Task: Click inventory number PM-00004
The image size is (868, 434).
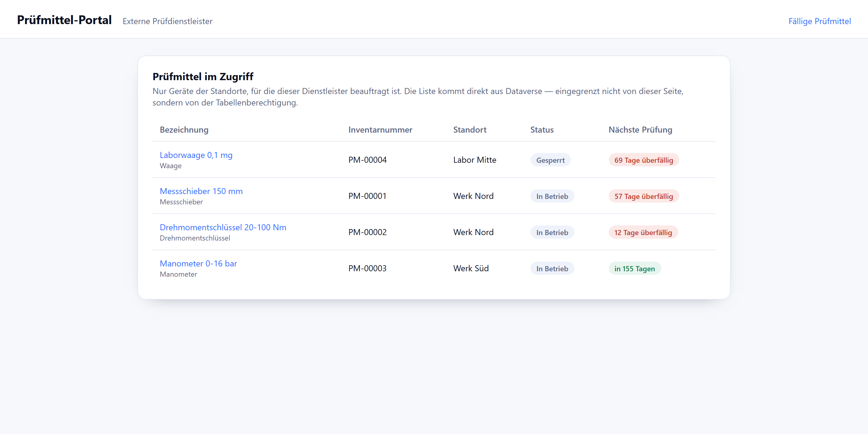Action: coord(367,160)
